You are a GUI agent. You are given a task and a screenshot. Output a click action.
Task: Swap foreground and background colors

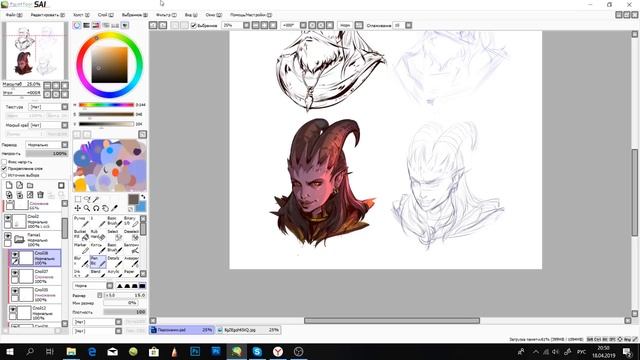[143, 197]
